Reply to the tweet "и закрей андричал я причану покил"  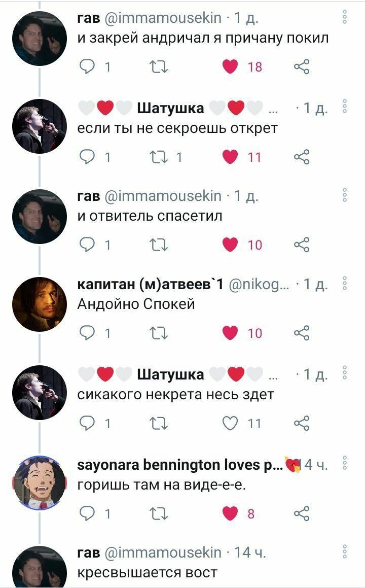click(x=87, y=67)
